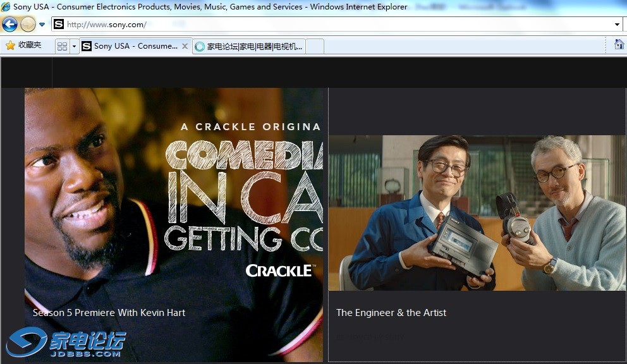
Task: Click the Home icon in command bar
Action: coord(619,44)
